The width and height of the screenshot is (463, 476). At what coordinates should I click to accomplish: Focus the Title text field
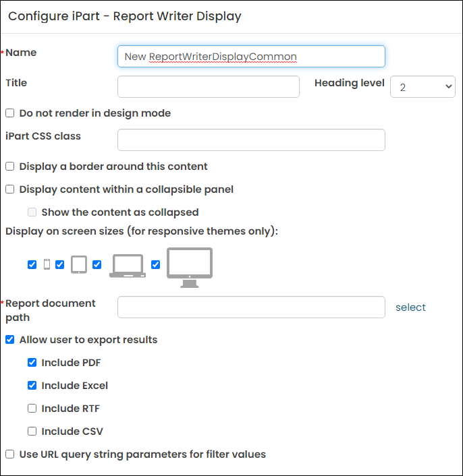click(209, 87)
